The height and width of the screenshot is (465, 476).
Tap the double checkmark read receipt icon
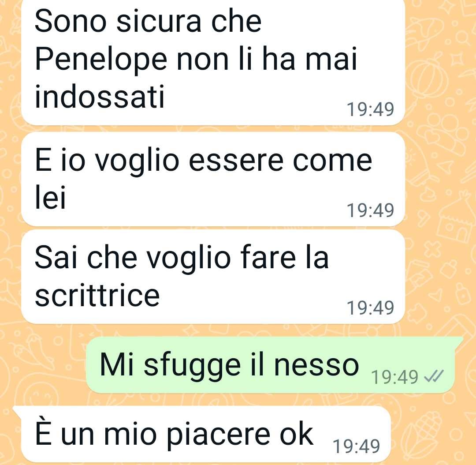click(434, 377)
